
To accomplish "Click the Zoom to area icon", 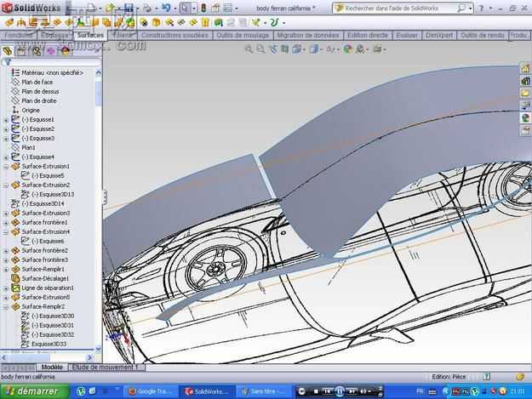I will click(x=260, y=49).
